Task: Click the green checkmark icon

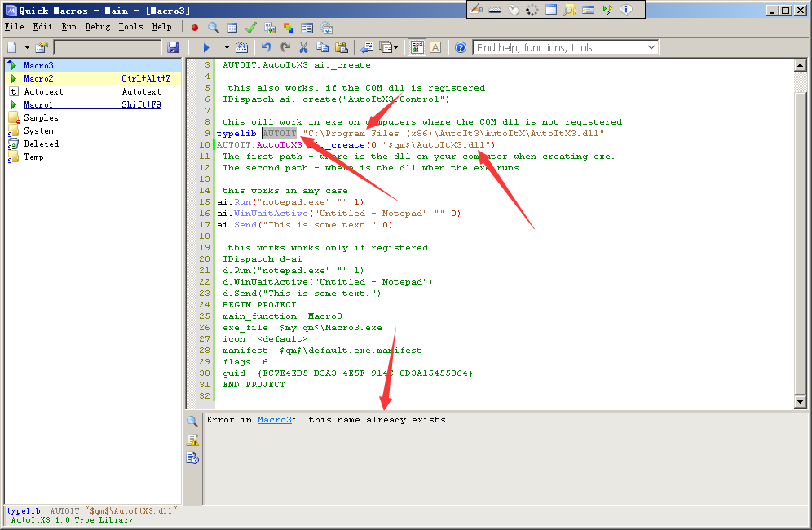Action: click(250, 28)
